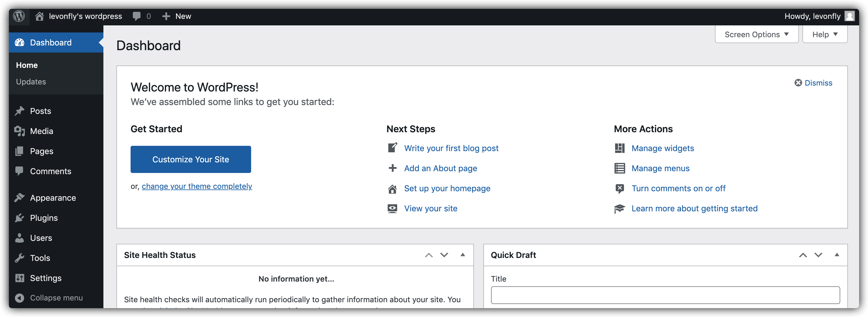Open the Settings menu label
The width and height of the screenshot is (868, 317).
(46, 278)
